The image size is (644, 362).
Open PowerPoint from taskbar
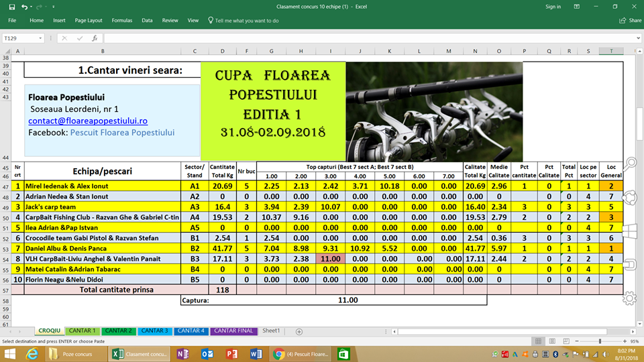tap(232, 354)
